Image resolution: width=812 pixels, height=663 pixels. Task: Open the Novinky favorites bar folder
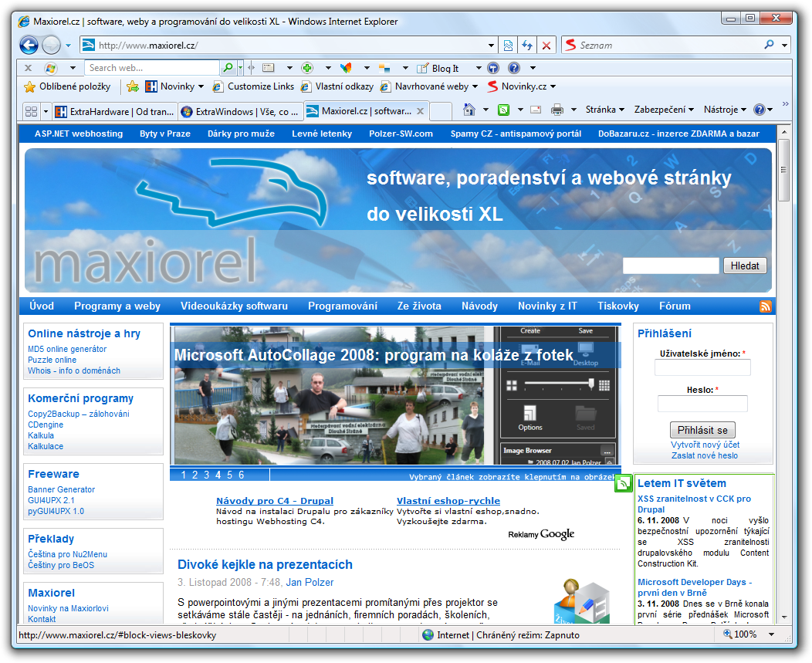click(174, 86)
